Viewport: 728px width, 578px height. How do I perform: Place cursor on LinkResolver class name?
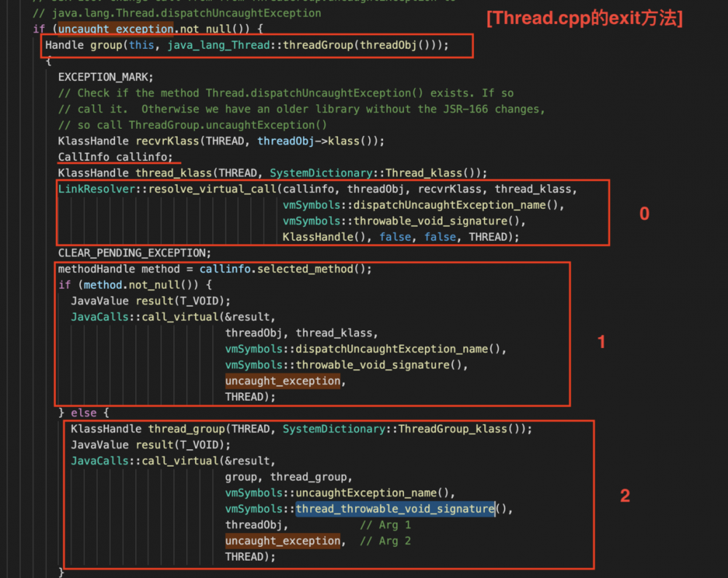(x=97, y=189)
